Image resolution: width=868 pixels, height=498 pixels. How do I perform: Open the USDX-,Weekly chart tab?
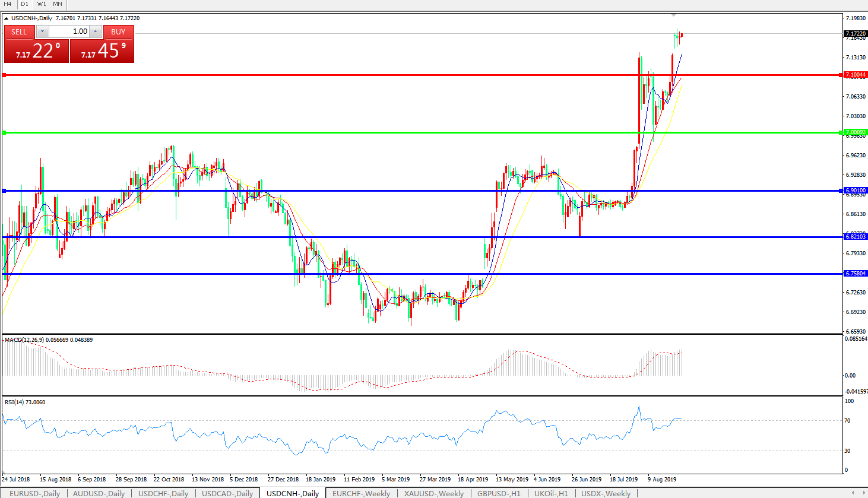pos(606,493)
